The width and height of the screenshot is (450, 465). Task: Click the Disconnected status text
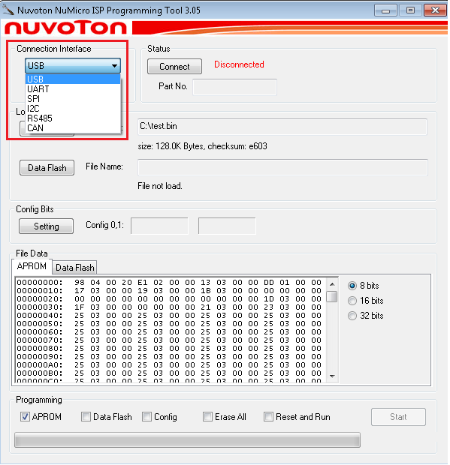[239, 65]
